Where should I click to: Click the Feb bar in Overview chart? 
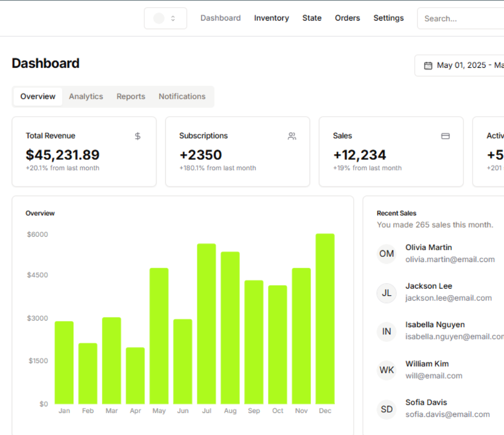coord(88,373)
